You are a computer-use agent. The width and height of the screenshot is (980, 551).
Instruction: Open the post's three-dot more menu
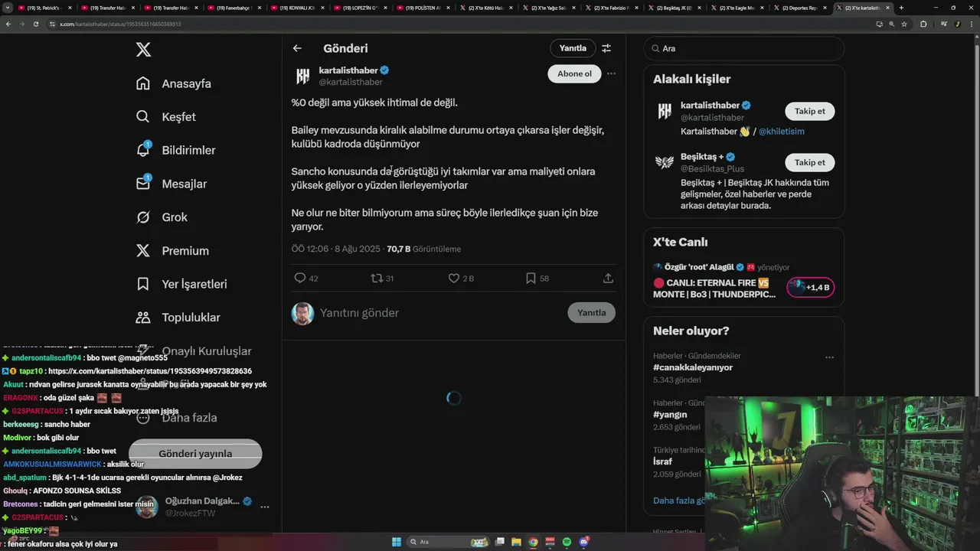click(x=611, y=73)
